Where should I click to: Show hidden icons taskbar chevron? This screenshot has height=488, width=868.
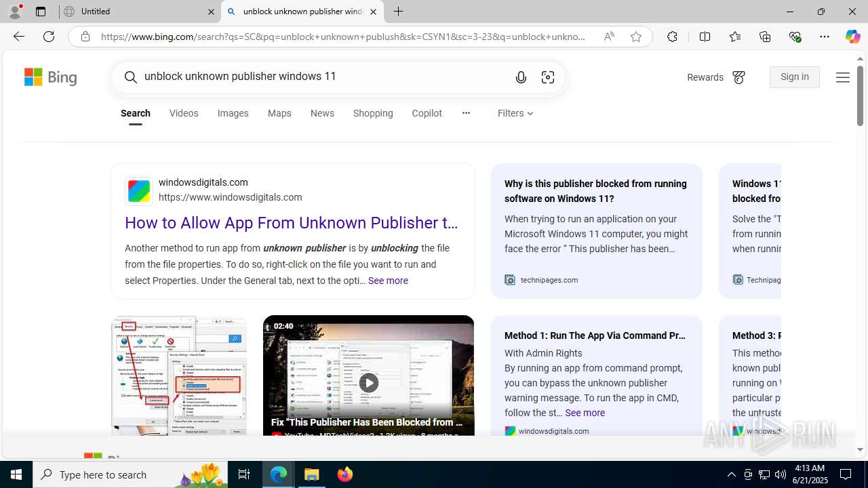(731, 474)
